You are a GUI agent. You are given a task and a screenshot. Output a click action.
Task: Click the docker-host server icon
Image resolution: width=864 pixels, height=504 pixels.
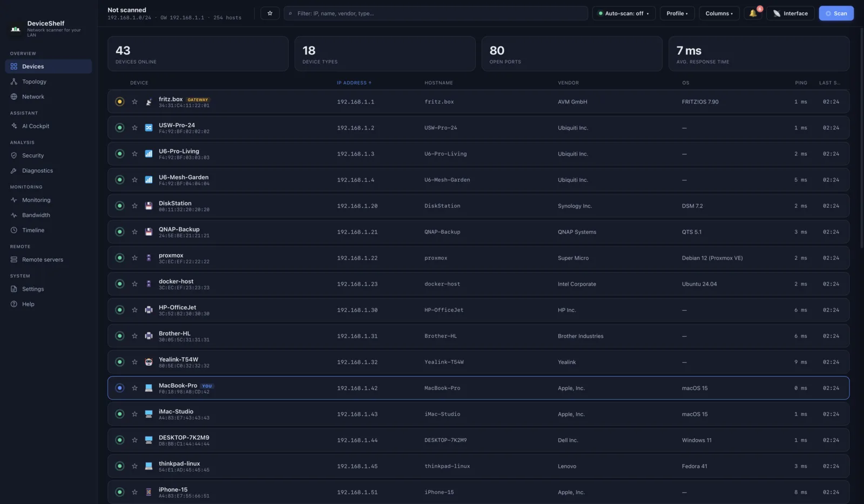click(148, 284)
